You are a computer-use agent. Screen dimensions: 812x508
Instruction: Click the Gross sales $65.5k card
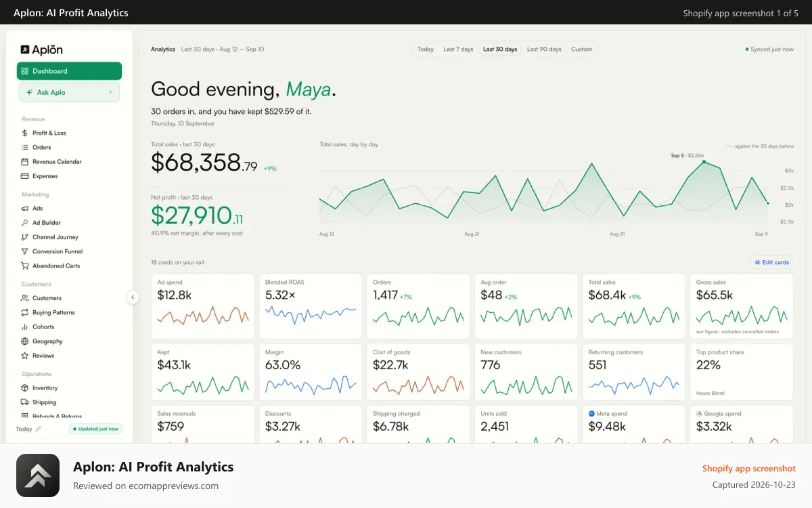(x=742, y=306)
